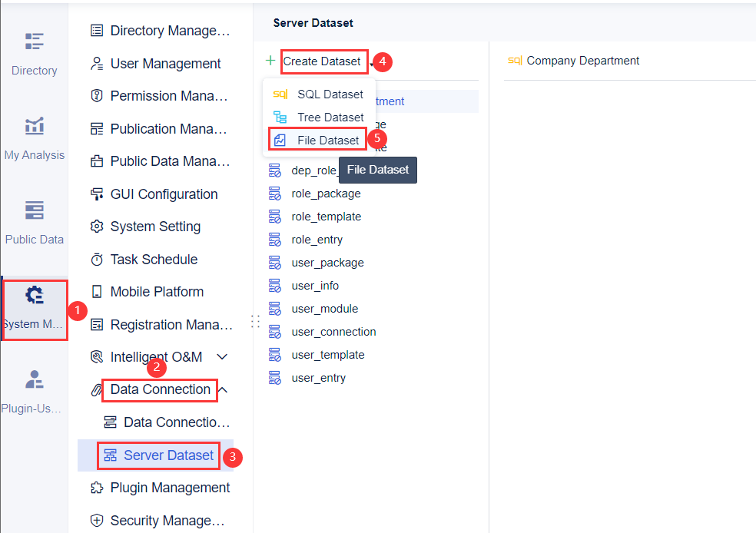756x533 pixels.
Task: Select the role_template dataset
Action: click(x=326, y=217)
